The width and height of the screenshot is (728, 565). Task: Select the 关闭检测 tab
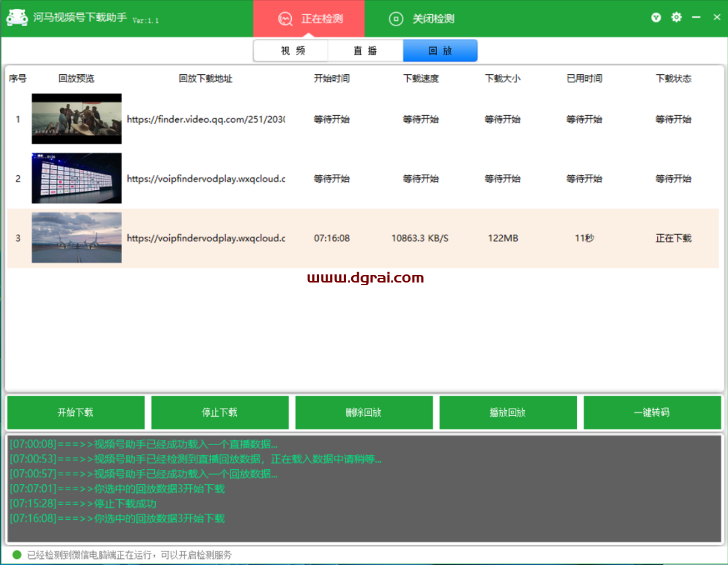click(x=421, y=19)
